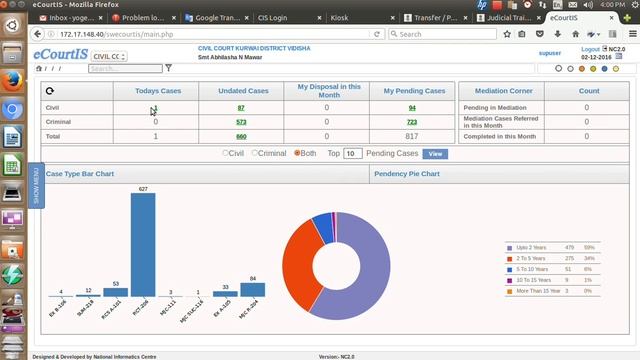Reload the page with refresh icon
The width and height of the screenshot is (640, 360).
pos(377,34)
